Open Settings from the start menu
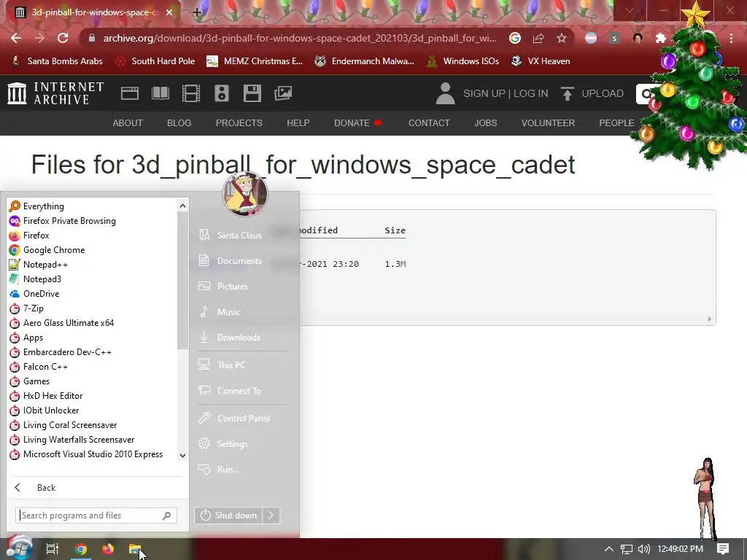Viewport: 747px width, 560px height. (x=232, y=444)
